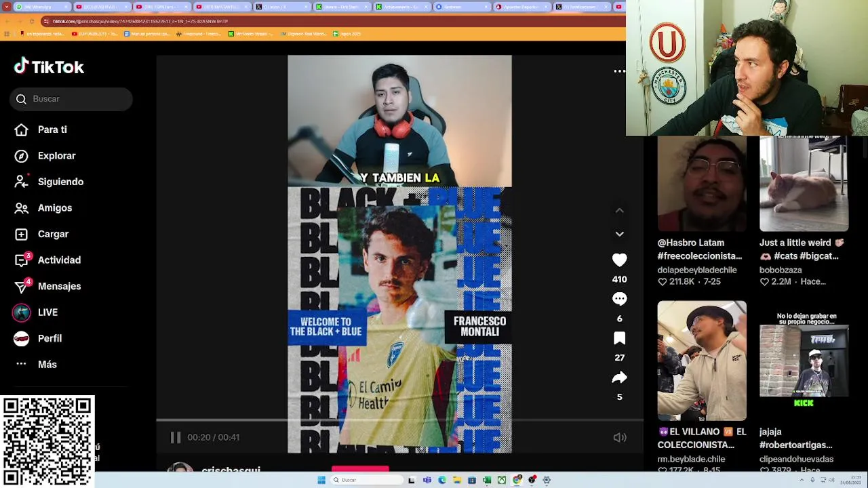Share video with the arrow icon
The height and width of the screenshot is (488, 868).
[x=619, y=378]
